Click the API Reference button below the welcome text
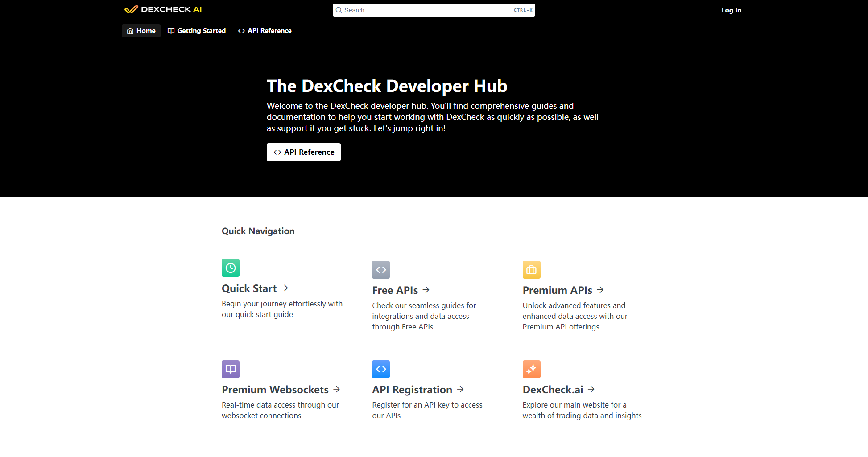Image resolution: width=868 pixels, height=457 pixels. click(303, 152)
